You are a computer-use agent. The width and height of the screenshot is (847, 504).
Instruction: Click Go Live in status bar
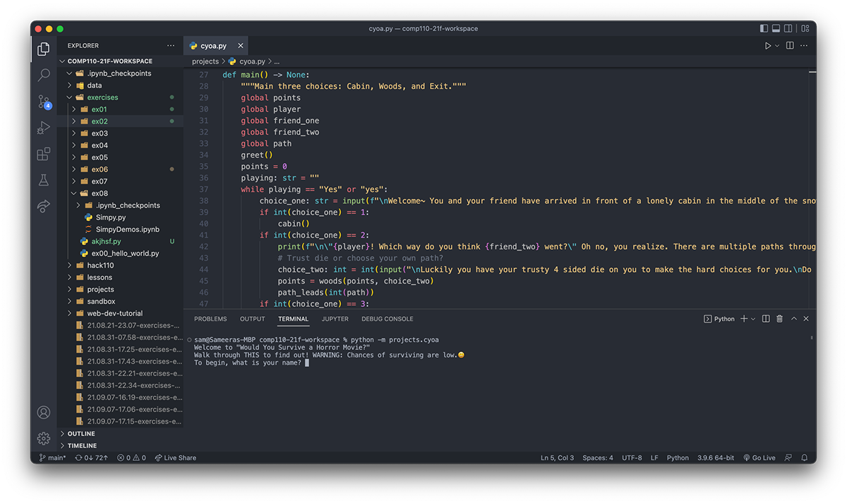[759, 458]
